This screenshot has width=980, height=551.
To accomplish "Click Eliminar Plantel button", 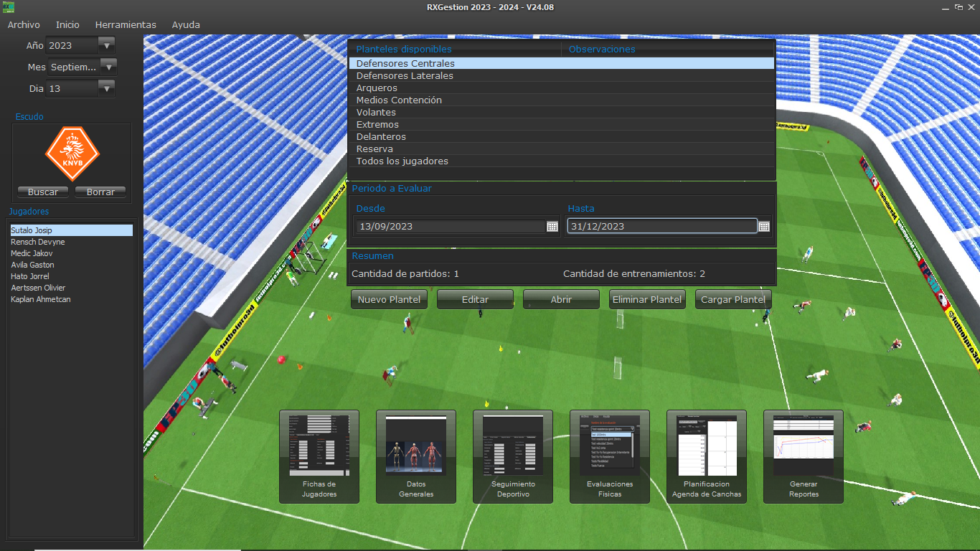I will (x=647, y=299).
